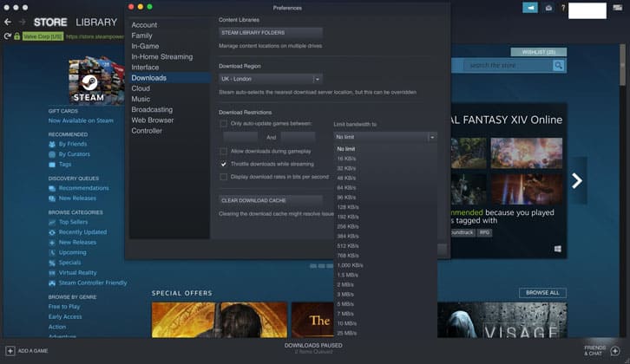630x364 pixels.
Task: Switch to Big Picture mode icon
Action: tap(618, 8)
